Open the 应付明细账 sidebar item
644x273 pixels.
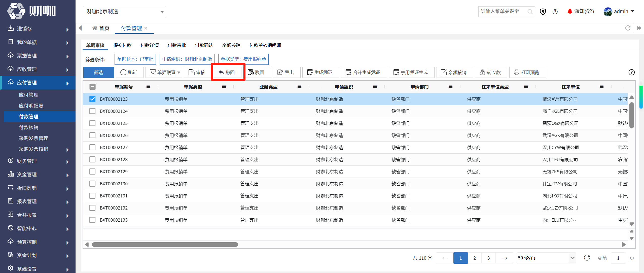click(31, 106)
